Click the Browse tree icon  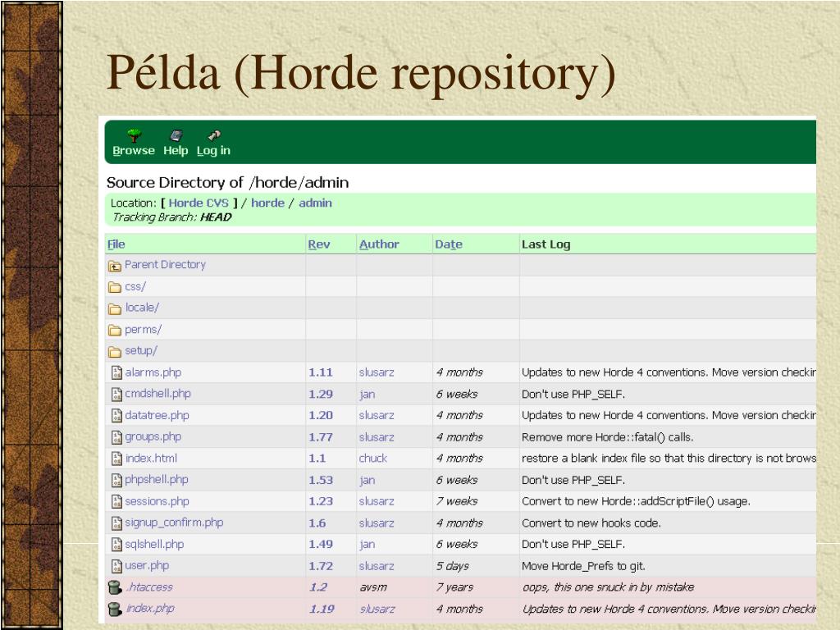click(134, 135)
